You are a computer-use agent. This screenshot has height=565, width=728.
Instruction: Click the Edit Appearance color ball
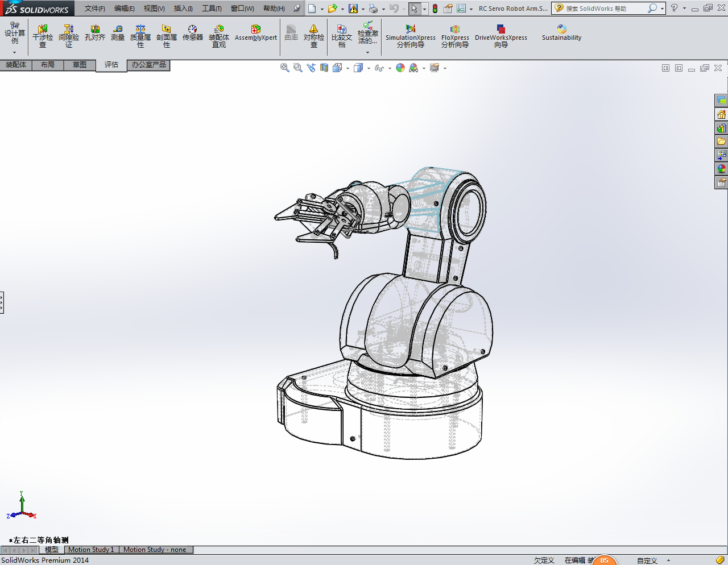coord(400,68)
